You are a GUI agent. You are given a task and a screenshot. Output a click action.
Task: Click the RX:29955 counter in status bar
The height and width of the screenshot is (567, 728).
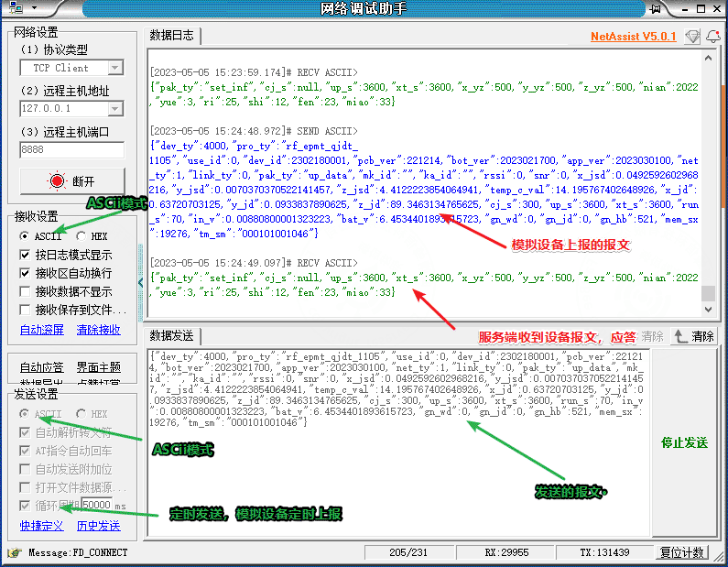tap(506, 552)
